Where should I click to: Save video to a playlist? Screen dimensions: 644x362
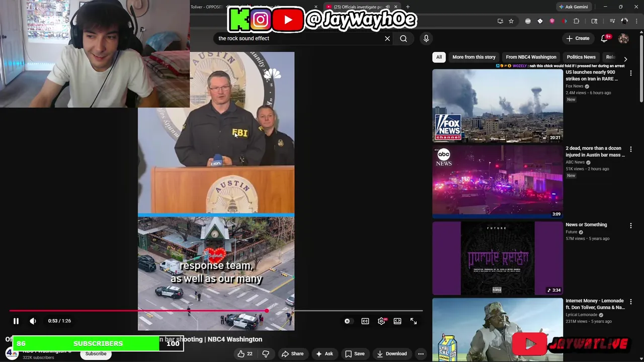(354, 353)
